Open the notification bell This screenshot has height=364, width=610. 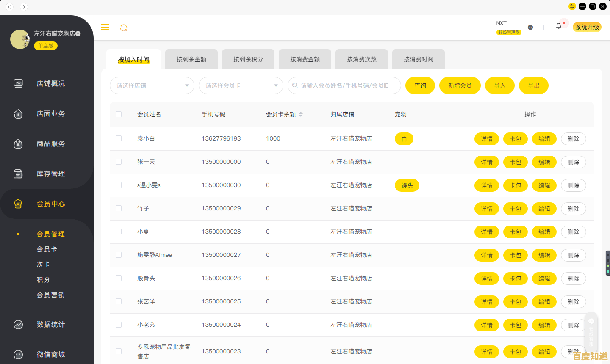tap(558, 26)
